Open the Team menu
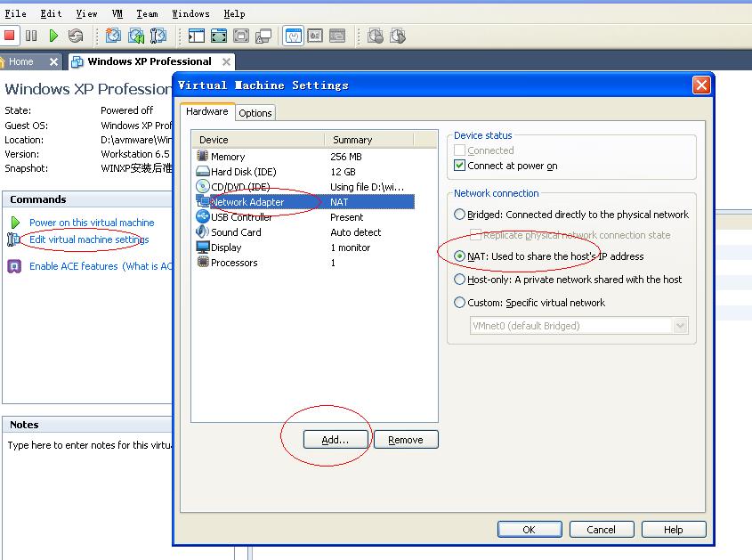 click(147, 14)
